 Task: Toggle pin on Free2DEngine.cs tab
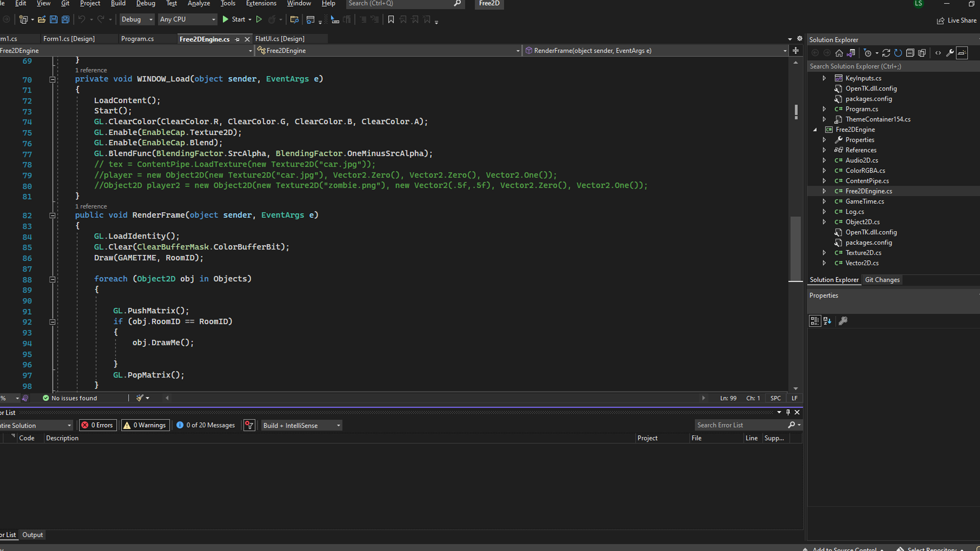237,39
